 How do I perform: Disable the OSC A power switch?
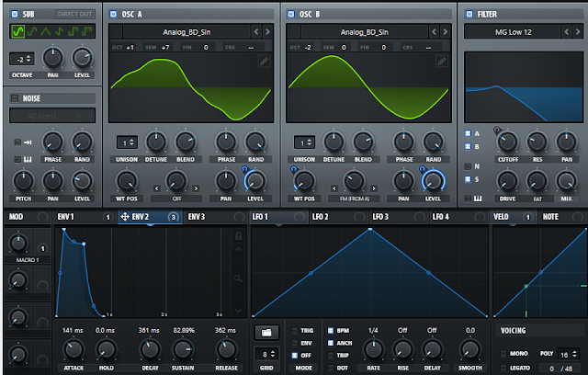[113, 15]
